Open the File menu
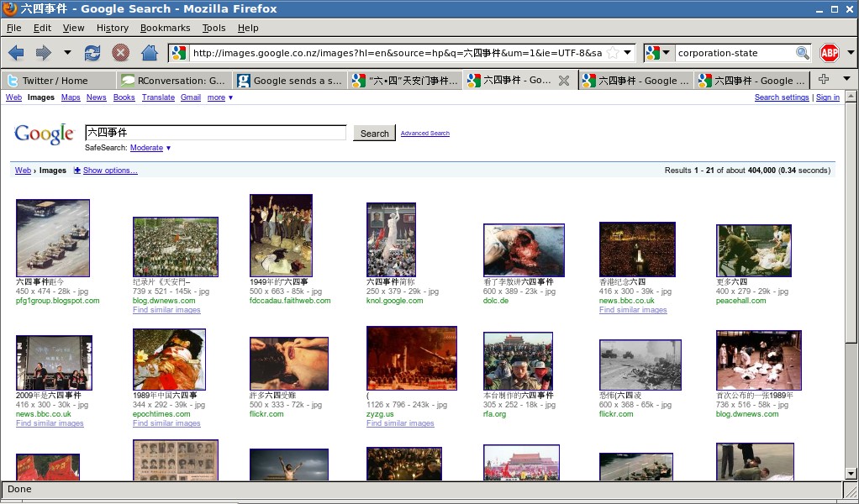Image resolution: width=859 pixels, height=504 pixels. [x=13, y=28]
